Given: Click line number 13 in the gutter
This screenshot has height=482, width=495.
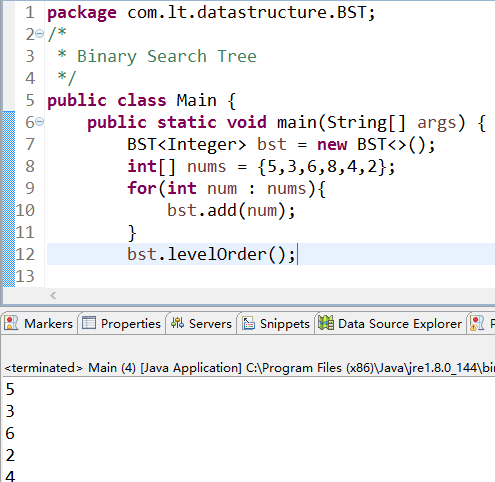Looking at the screenshot, I should [25, 276].
